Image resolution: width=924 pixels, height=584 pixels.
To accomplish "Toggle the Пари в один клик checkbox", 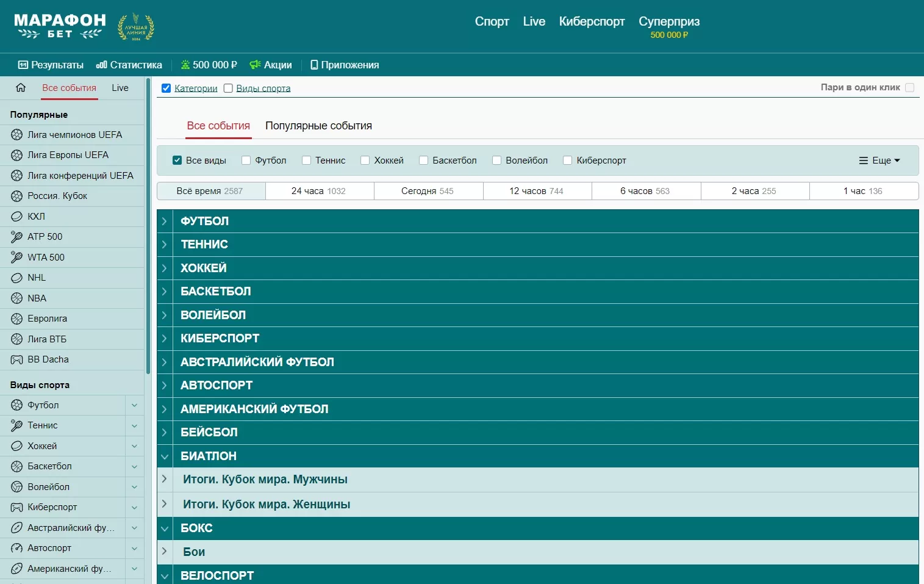I will click(909, 87).
